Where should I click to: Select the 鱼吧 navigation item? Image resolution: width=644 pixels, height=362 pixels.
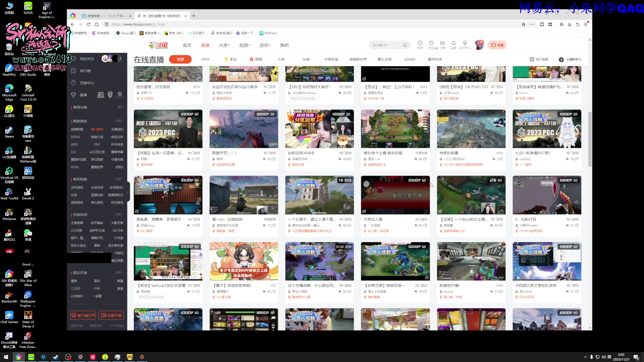tap(284, 45)
